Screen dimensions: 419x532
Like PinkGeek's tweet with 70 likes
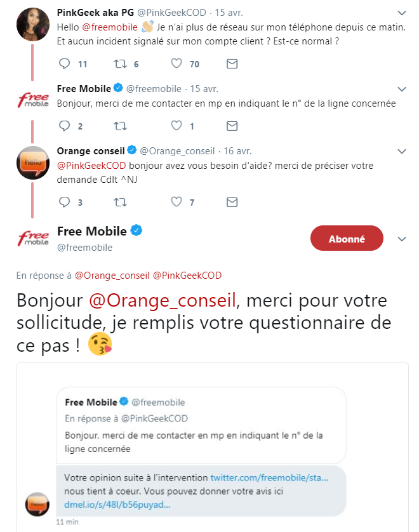(x=176, y=63)
